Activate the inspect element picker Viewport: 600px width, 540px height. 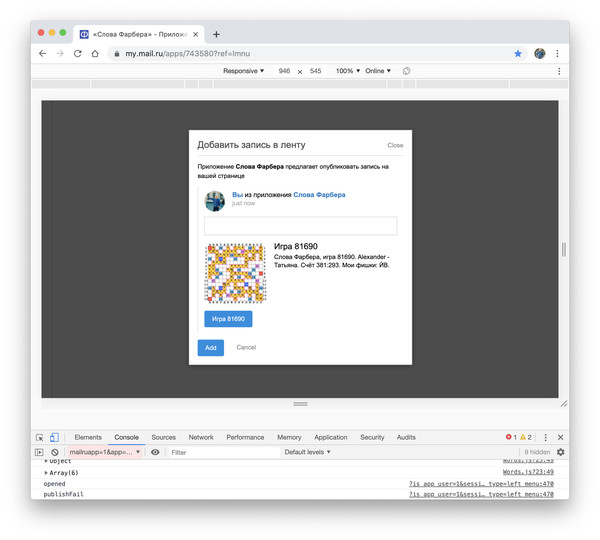click(x=39, y=437)
